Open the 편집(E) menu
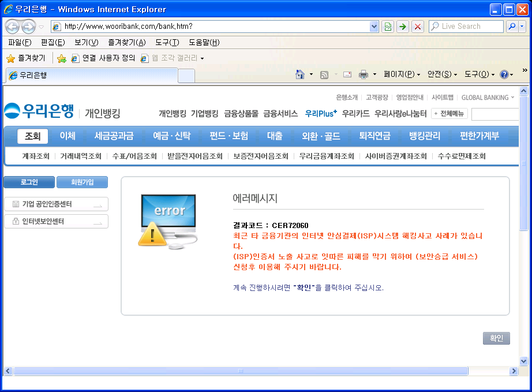 53,42
